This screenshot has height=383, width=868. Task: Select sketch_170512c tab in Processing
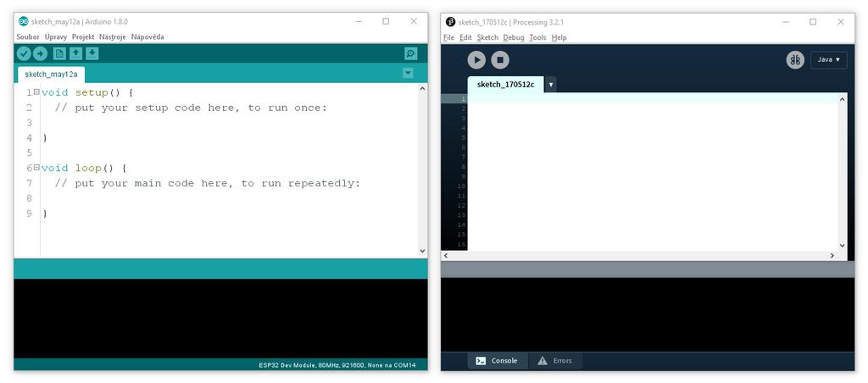tap(505, 85)
